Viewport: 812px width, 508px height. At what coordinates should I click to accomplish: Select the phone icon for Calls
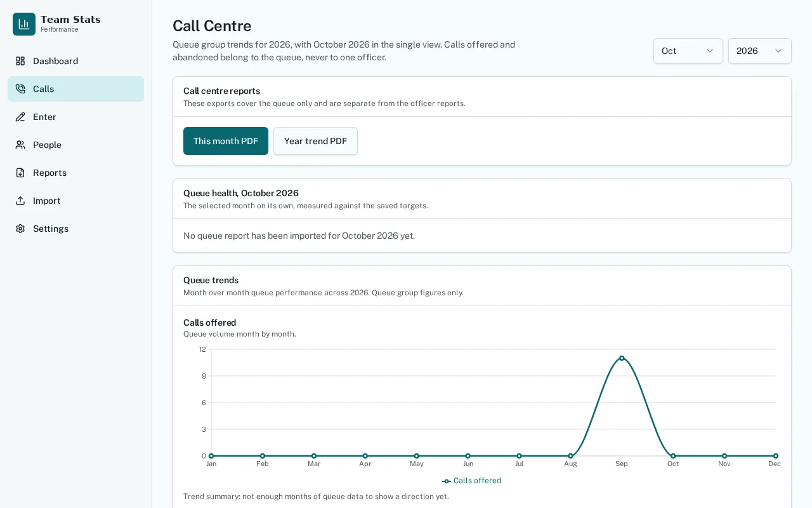[x=20, y=89]
